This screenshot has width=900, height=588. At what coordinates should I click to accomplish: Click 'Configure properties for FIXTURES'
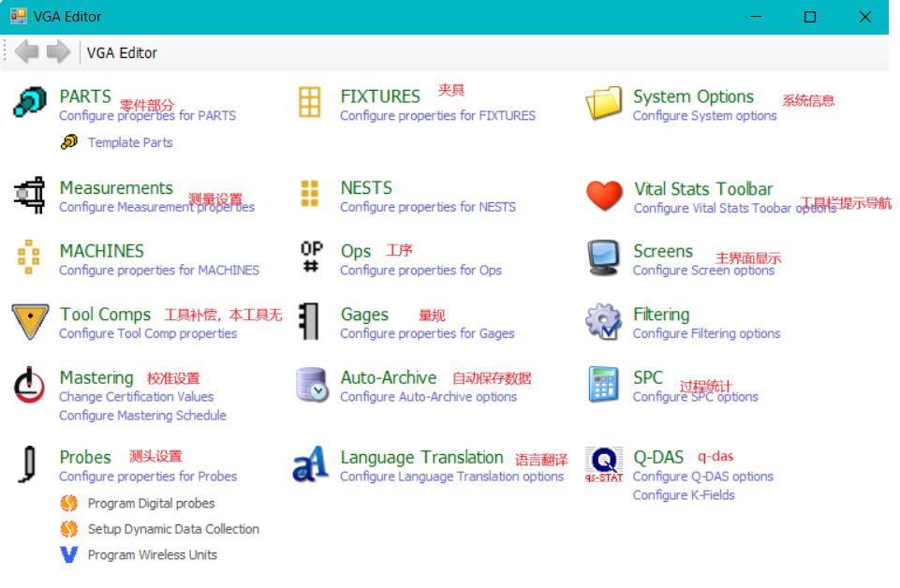coord(438,116)
